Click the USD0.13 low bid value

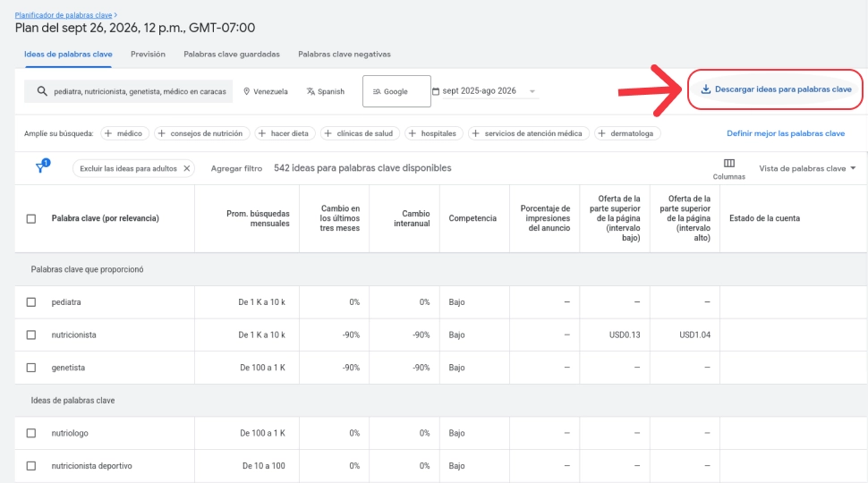[x=625, y=335]
